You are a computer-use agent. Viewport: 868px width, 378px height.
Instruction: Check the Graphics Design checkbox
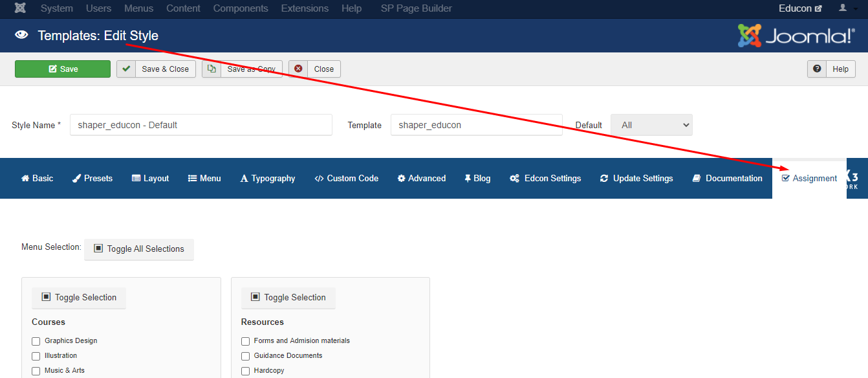(36, 341)
